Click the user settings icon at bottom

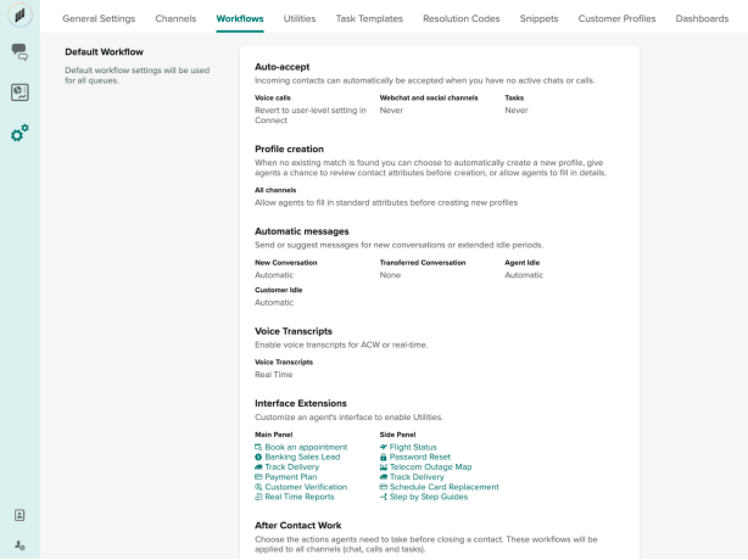click(x=19, y=545)
